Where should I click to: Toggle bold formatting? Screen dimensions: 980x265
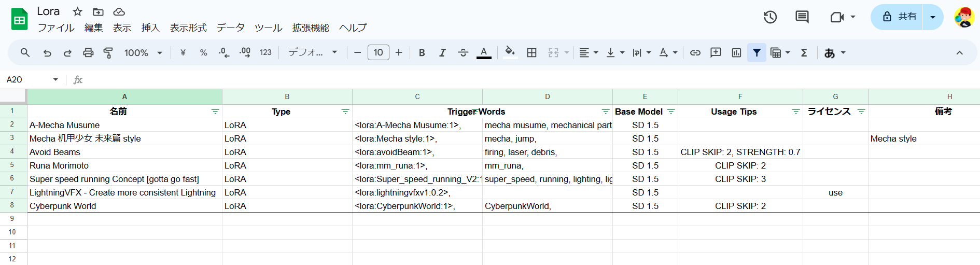tap(422, 53)
